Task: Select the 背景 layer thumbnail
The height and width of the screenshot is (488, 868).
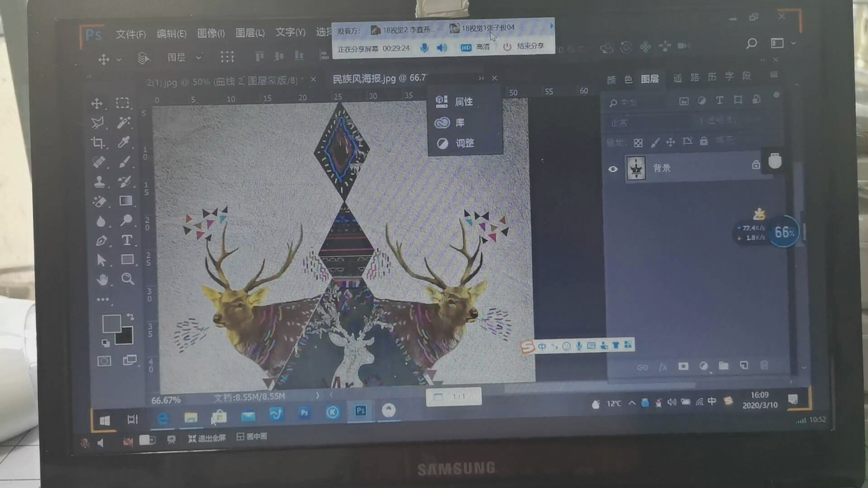Action: [636, 168]
